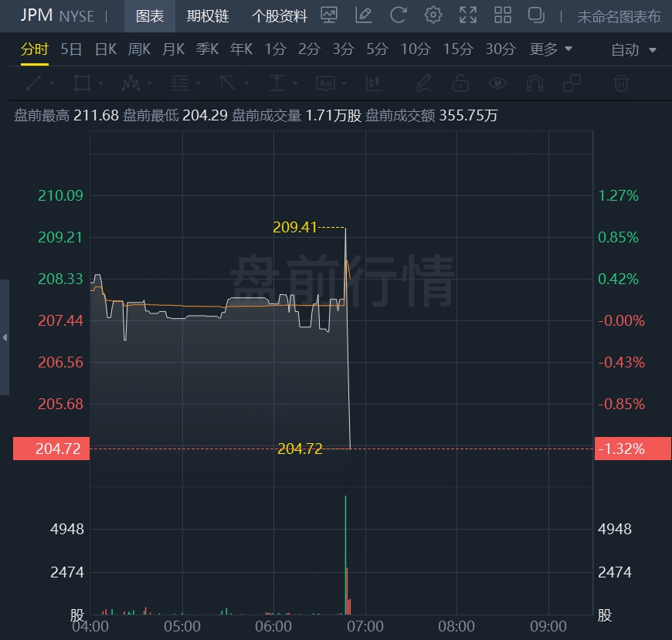The image size is (672, 640).
Task: Select the arrow annotation tool
Action: tap(228, 83)
